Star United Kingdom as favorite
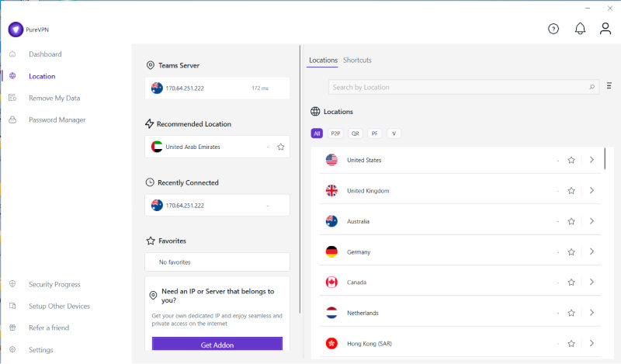Screen dimensions: 621x364 (x=571, y=190)
